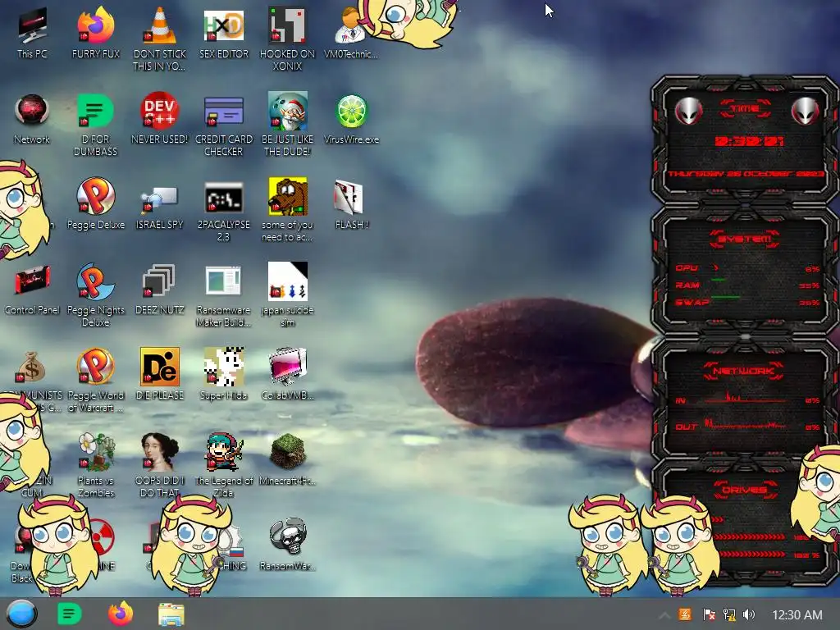The height and width of the screenshot is (630, 840).
Task: Click the TIME widget panel
Action: coord(745,140)
